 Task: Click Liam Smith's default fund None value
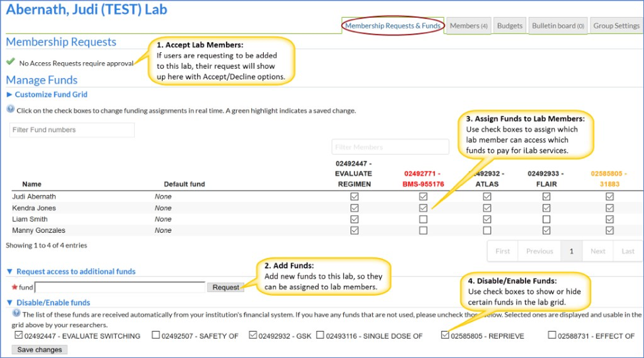point(163,220)
